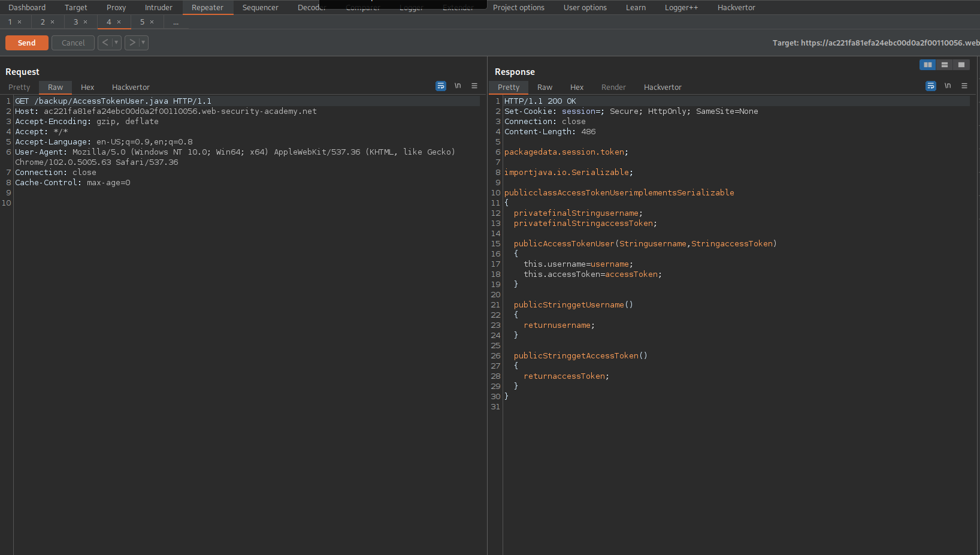The width and height of the screenshot is (980, 555).
Task: Place cursor on empty request line 10
Action: 247,203
